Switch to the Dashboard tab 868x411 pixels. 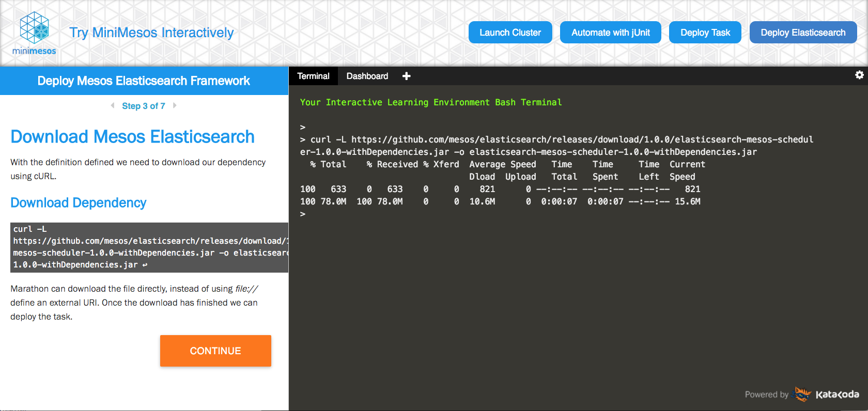coord(367,76)
